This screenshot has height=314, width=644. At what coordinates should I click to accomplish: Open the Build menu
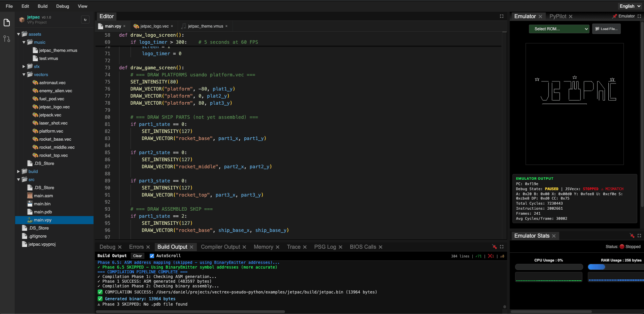[42, 6]
